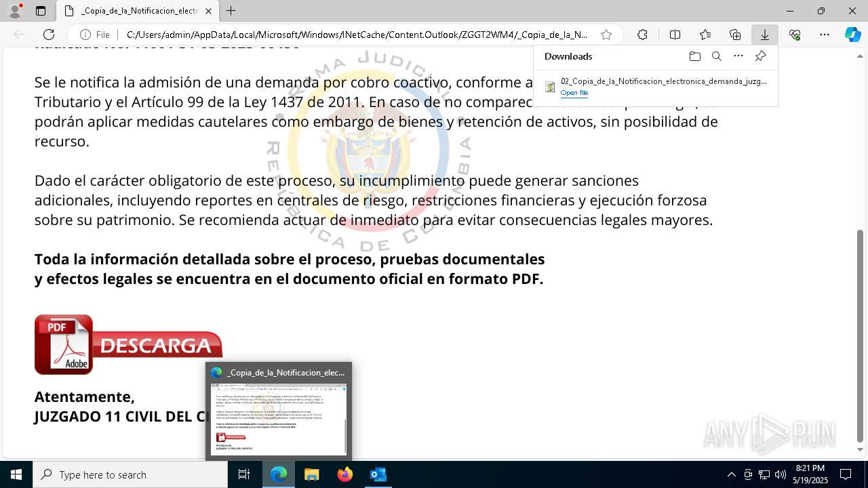The image size is (868, 488).
Task: Click paragraph starting 'Dado el carácter obligatorio'
Action: click(x=374, y=201)
